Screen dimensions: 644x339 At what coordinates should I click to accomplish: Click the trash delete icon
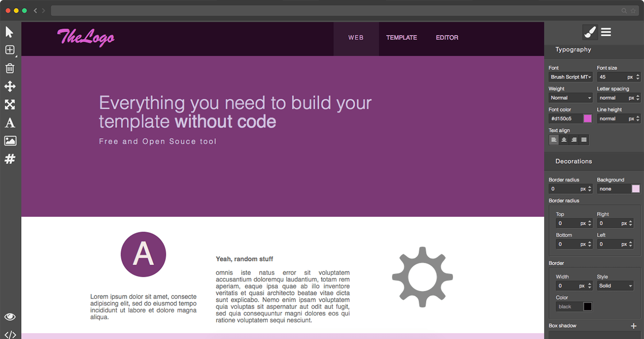pos(10,68)
